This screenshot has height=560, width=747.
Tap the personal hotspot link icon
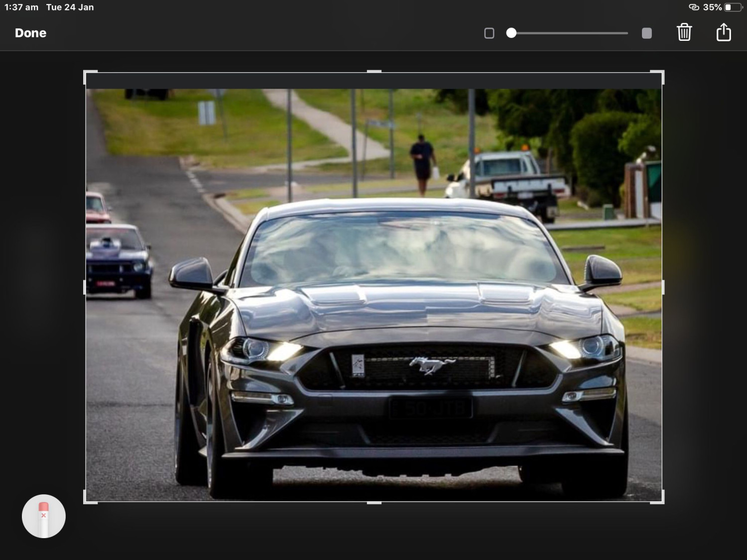click(694, 7)
